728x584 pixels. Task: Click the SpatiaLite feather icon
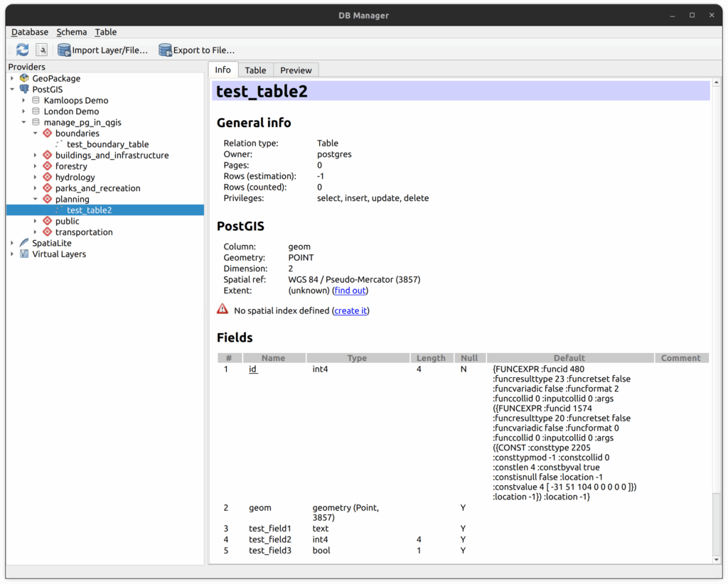point(25,243)
